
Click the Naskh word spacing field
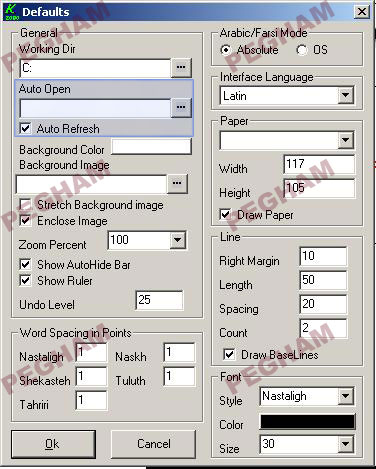point(179,353)
